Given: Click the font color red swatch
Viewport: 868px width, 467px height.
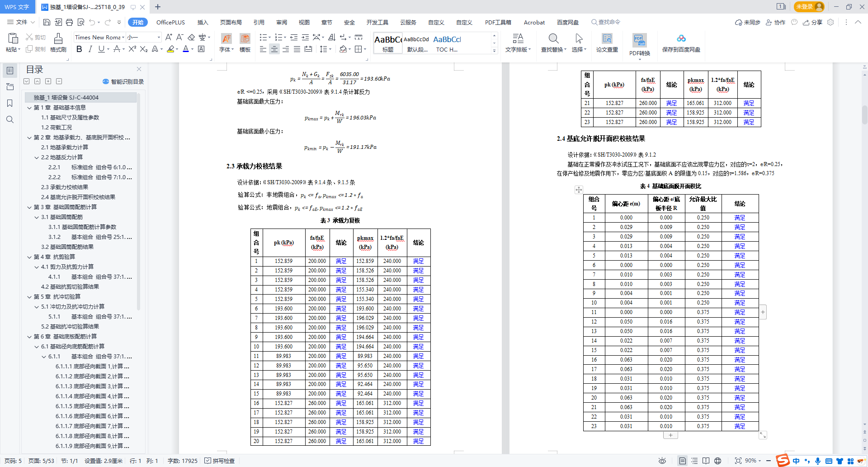Looking at the screenshot, I should (185, 49).
